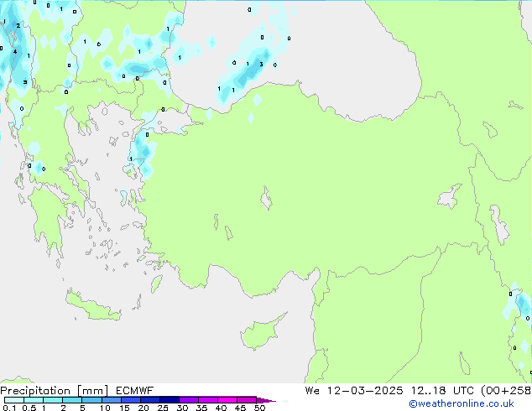Click the 45–50 mm legend swatch
Screen dimensions: 532x411
coord(247,400)
